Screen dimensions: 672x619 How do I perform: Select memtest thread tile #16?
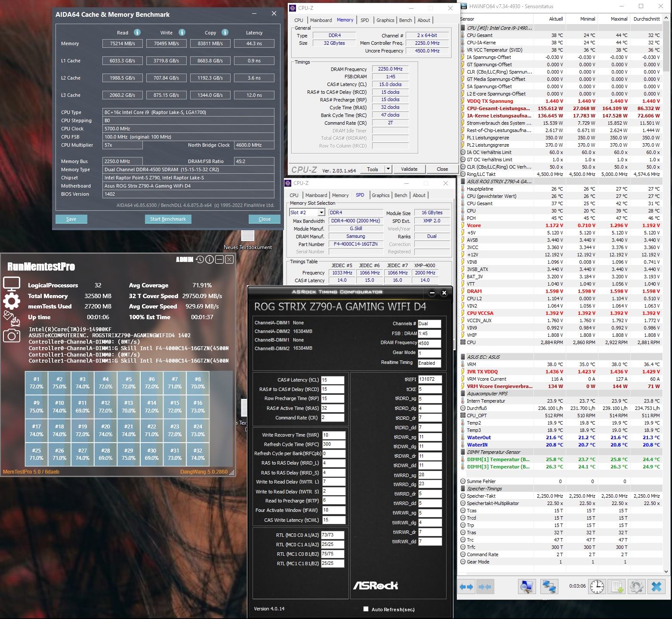(198, 407)
